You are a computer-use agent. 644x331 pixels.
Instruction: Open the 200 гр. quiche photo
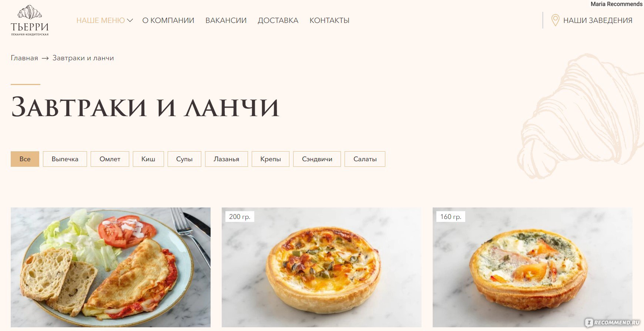[x=322, y=267]
